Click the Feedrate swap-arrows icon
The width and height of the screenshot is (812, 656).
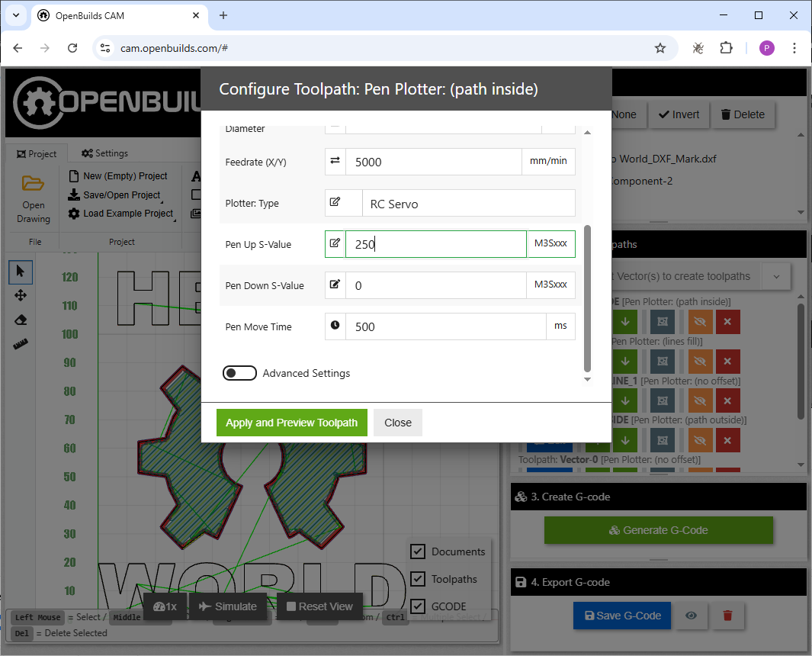pyautogui.click(x=335, y=161)
